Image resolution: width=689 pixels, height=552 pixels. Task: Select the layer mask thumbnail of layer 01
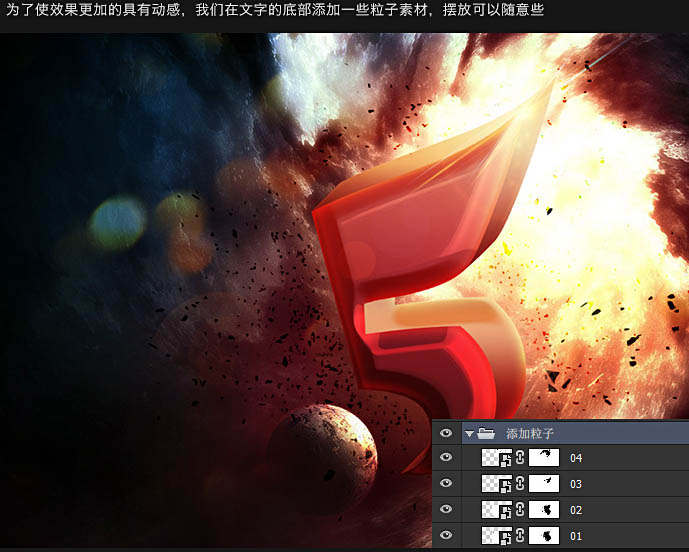[x=544, y=535]
